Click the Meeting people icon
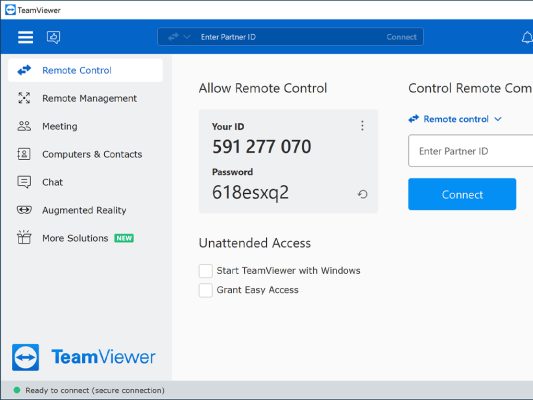Viewport: 533px width, 400px height. (24, 126)
